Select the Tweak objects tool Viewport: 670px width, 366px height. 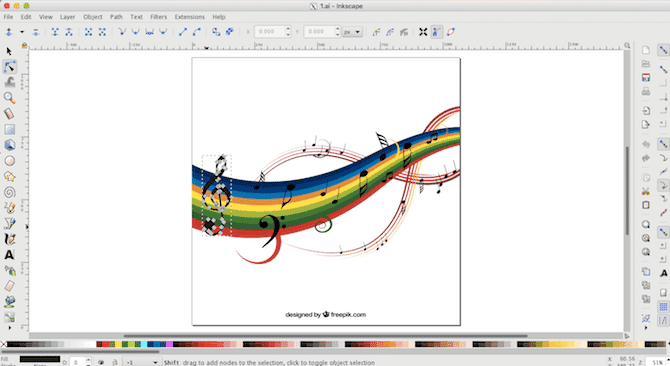pyautogui.click(x=9, y=82)
